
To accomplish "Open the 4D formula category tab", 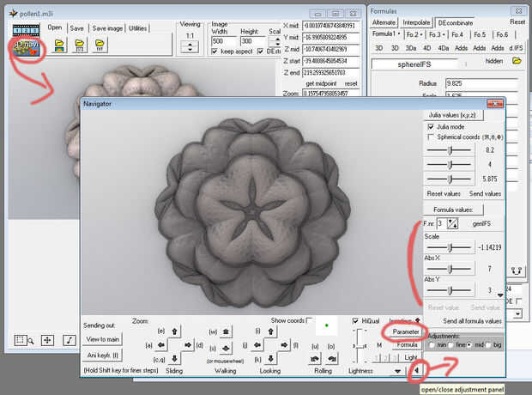I will (x=426, y=48).
